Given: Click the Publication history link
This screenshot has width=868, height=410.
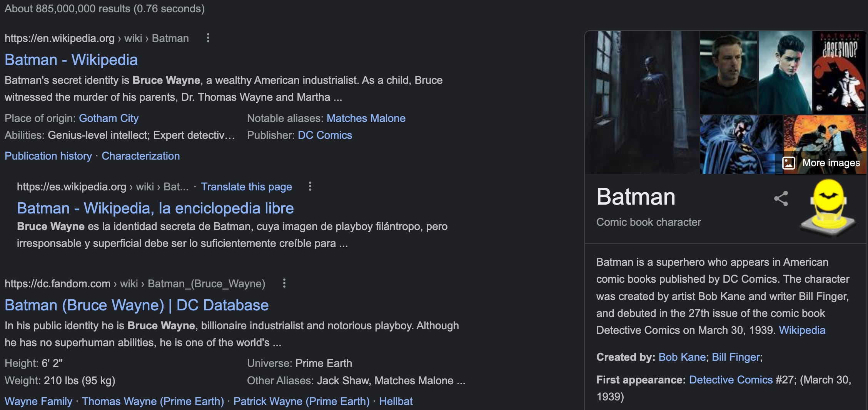Looking at the screenshot, I should coord(48,156).
